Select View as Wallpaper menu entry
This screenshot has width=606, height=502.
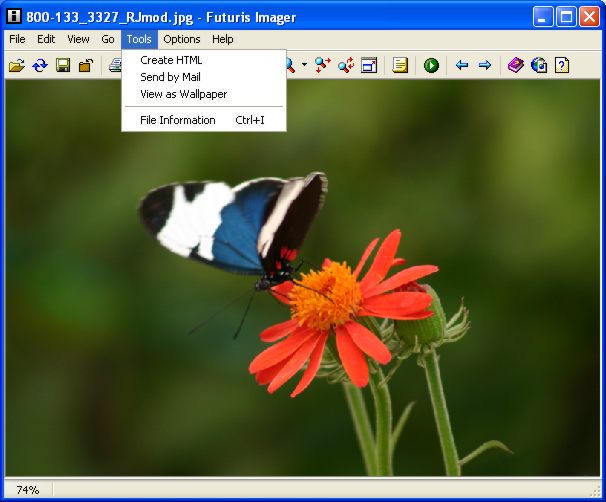(x=204, y=94)
